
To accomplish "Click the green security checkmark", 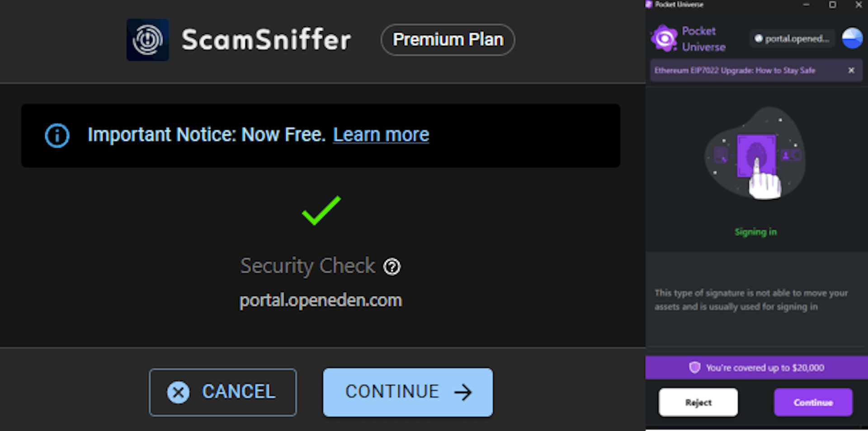I will click(x=321, y=210).
